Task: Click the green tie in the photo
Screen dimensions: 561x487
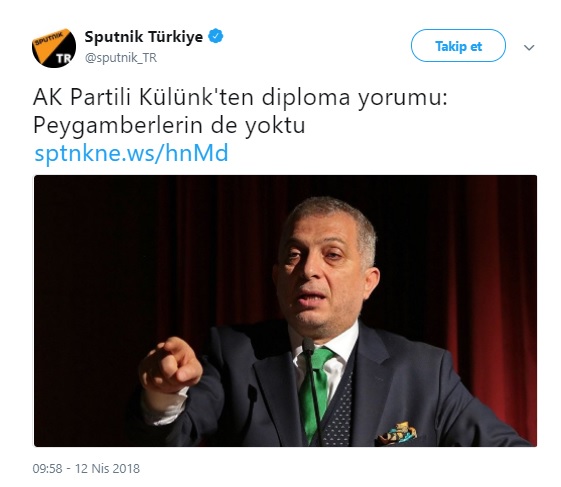Action: click(x=315, y=390)
